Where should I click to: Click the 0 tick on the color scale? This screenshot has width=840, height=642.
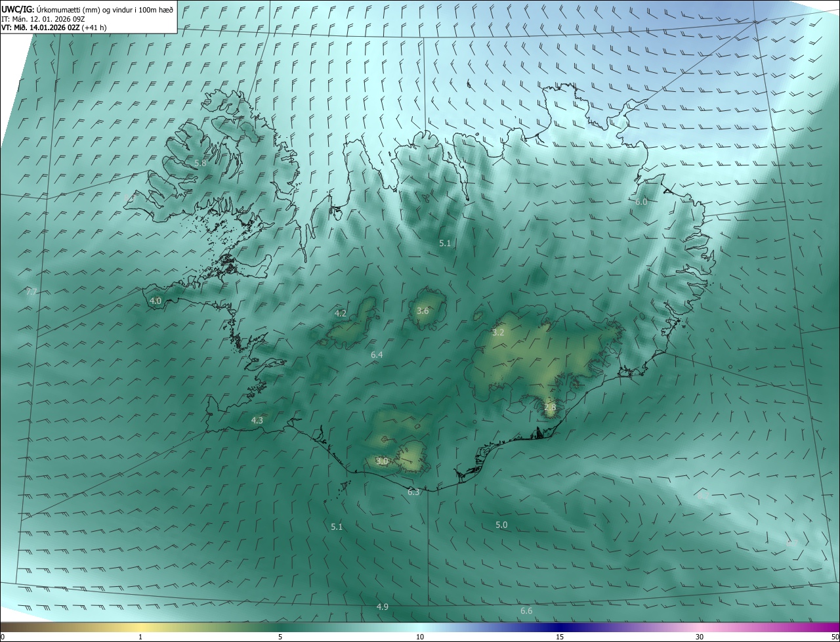point(3,637)
